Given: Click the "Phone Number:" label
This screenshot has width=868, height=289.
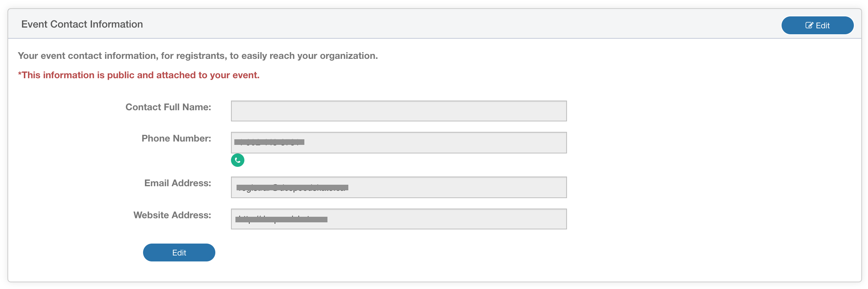Looking at the screenshot, I should [176, 139].
